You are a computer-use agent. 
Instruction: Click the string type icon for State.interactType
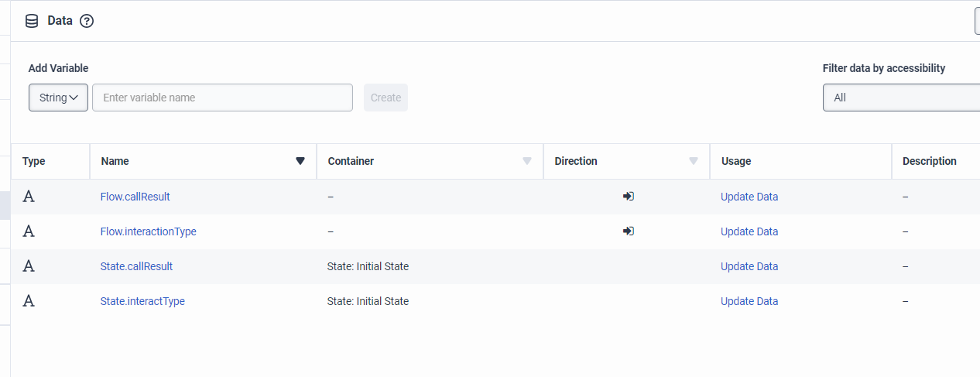pos(29,301)
